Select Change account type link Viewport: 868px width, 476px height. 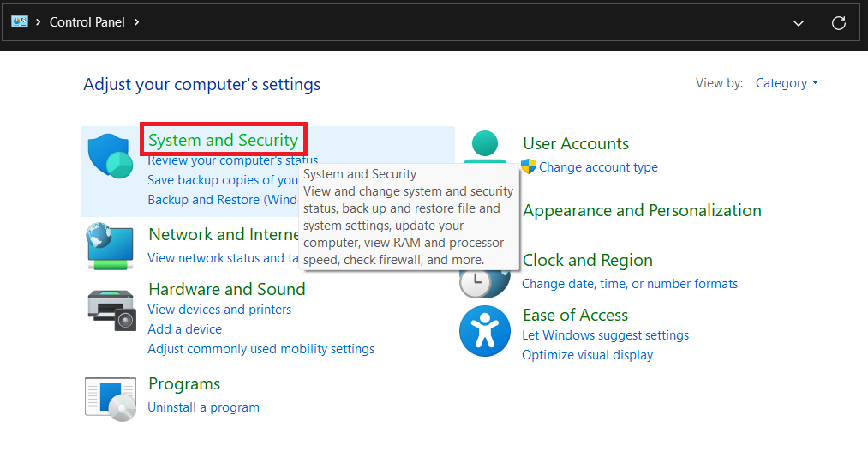point(598,167)
